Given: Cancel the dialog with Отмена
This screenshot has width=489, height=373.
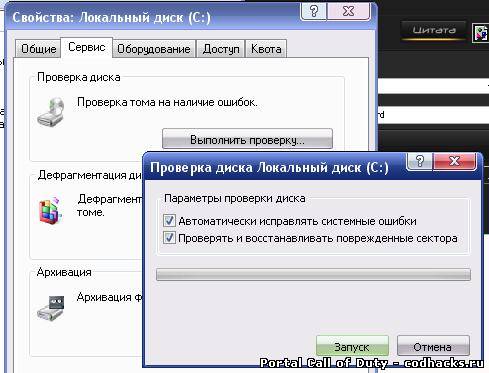Looking at the screenshot, I should click(x=433, y=346).
